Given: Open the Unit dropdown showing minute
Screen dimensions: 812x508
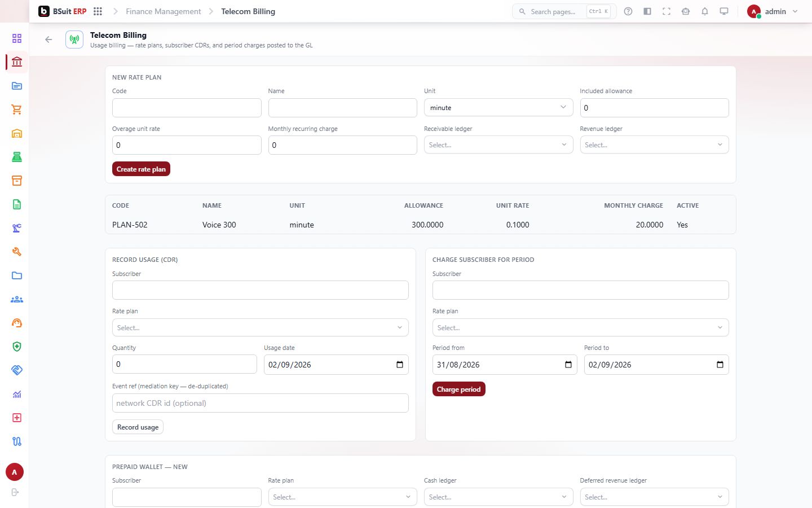Looking at the screenshot, I should (x=498, y=108).
